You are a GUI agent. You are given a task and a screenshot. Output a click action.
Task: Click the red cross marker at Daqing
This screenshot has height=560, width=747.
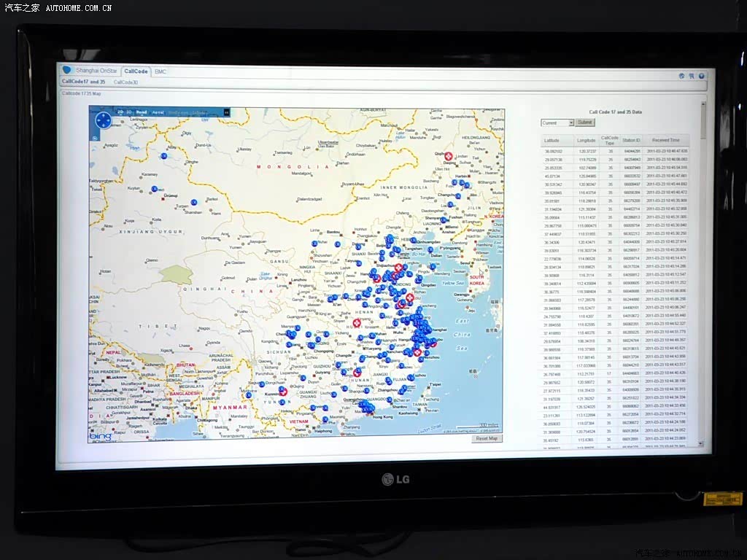click(449, 156)
